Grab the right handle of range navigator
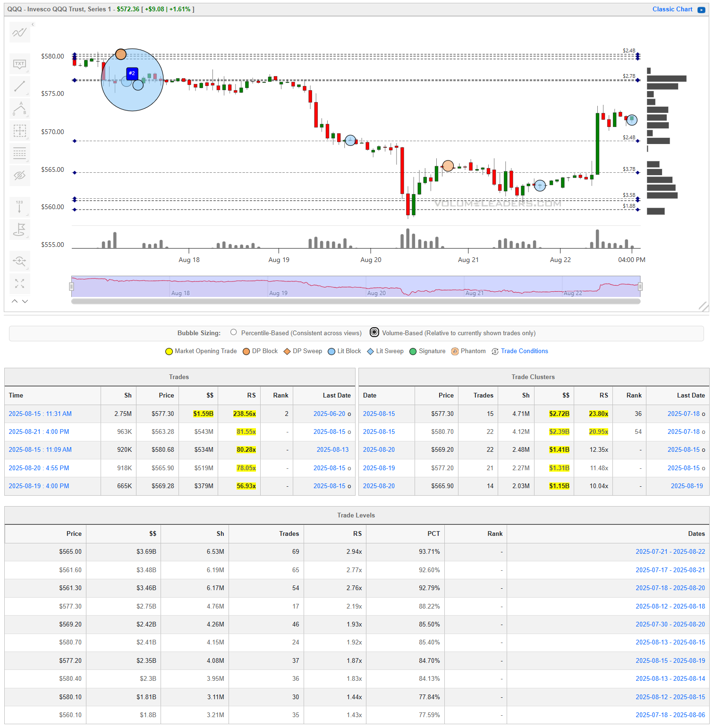Screen dimensions: 713x728 640,287
